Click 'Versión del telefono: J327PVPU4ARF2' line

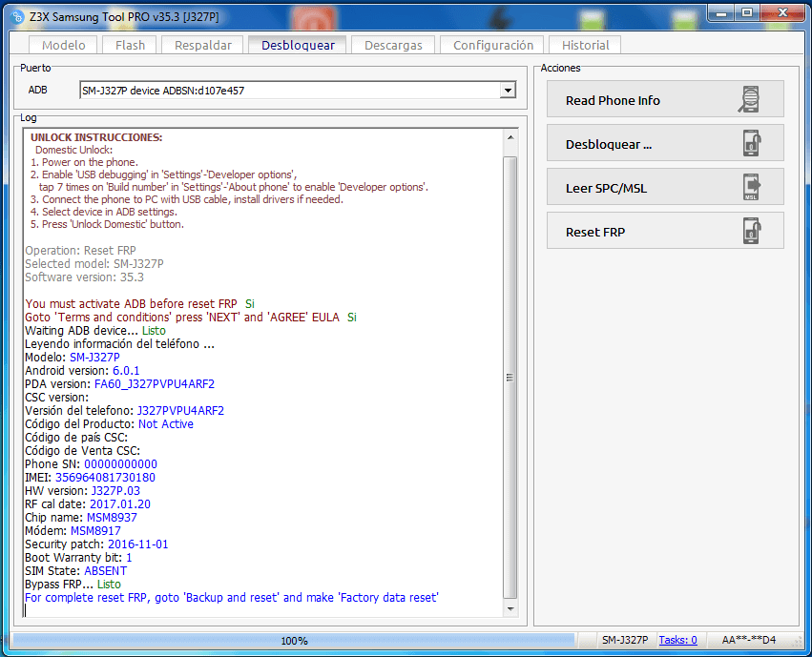(124, 410)
